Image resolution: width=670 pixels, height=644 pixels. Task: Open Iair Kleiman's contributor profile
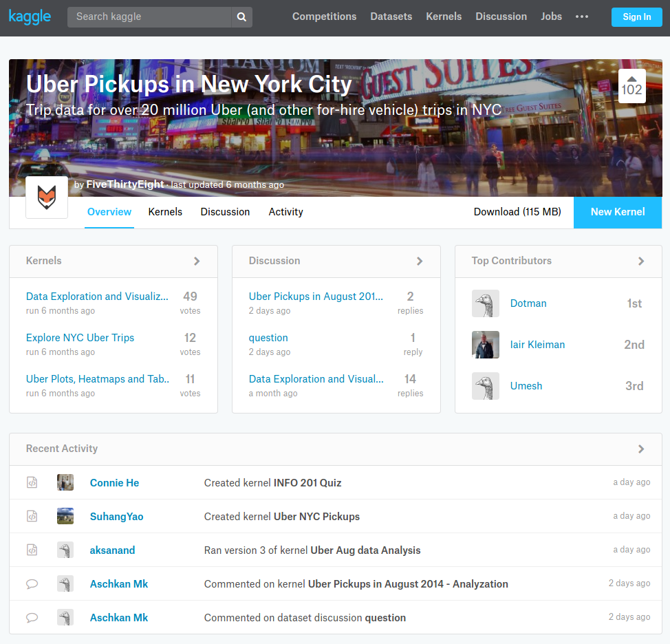pos(537,345)
